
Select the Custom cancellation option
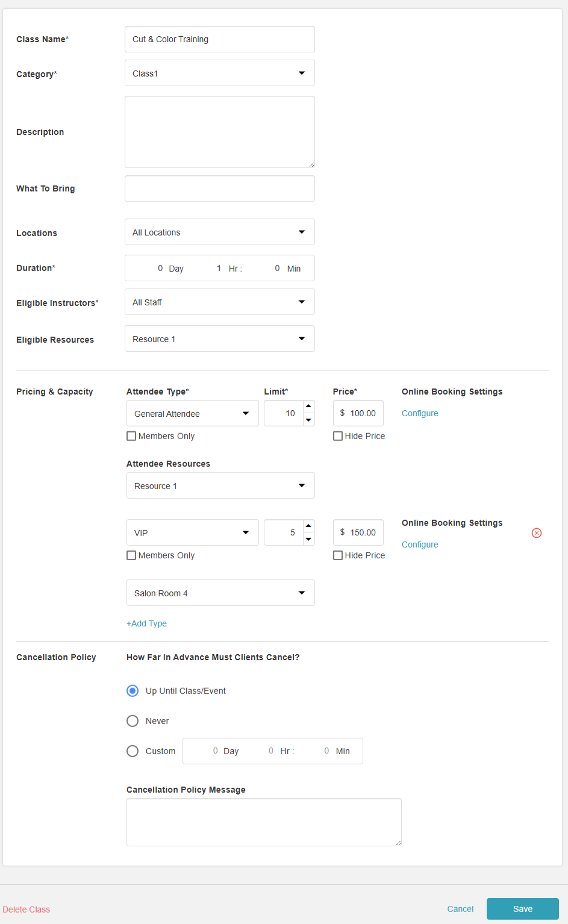pos(133,751)
